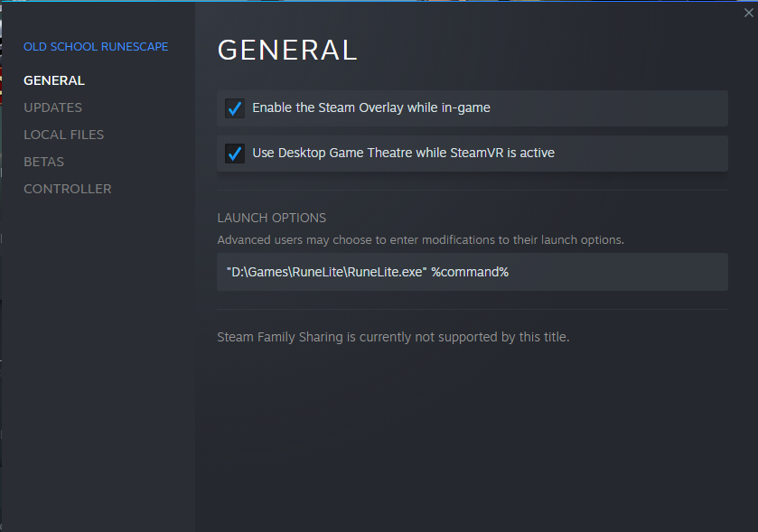Click the %command% text in launch options

tap(470, 272)
